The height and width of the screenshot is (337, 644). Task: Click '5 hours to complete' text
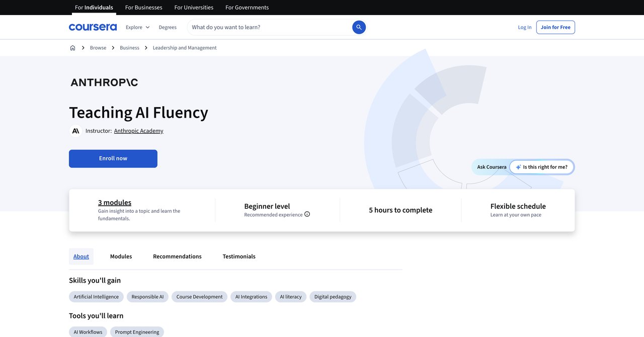tap(400, 210)
